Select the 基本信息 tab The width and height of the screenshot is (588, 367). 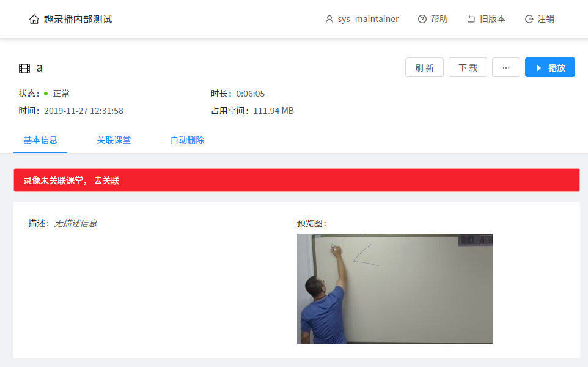point(40,140)
